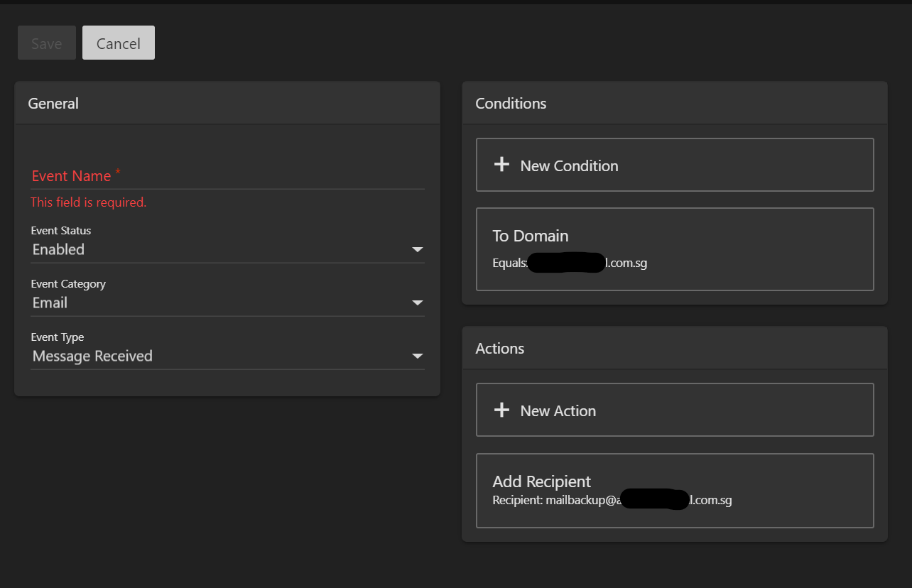Screen dimensions: 912x588
Task: Click the plus icon beside New Action
Action: click(501, 410)
